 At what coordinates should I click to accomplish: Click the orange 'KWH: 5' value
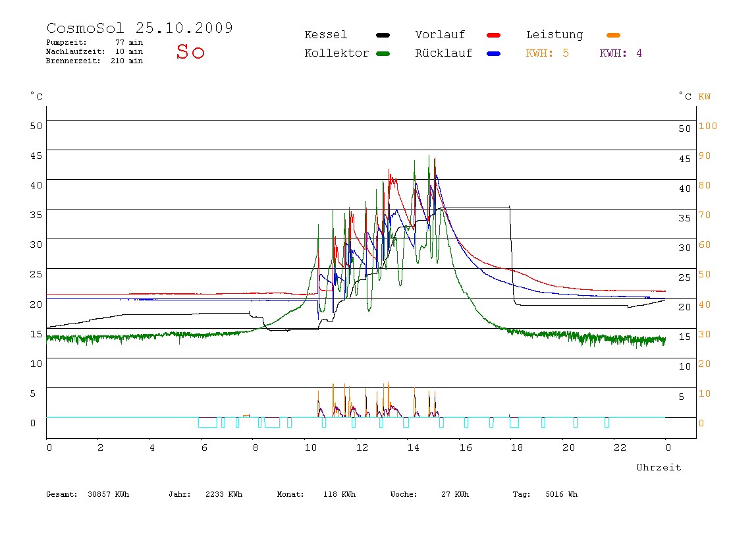[547, 53]
